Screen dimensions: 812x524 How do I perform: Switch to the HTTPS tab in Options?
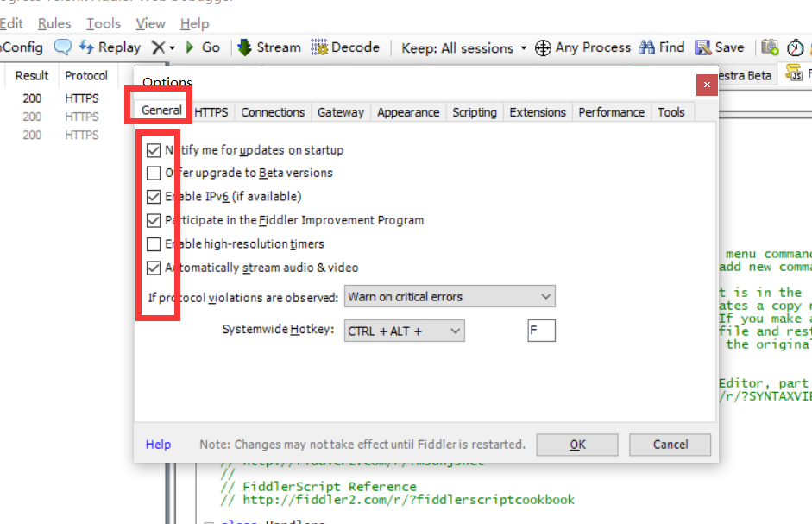coord(211,112)
